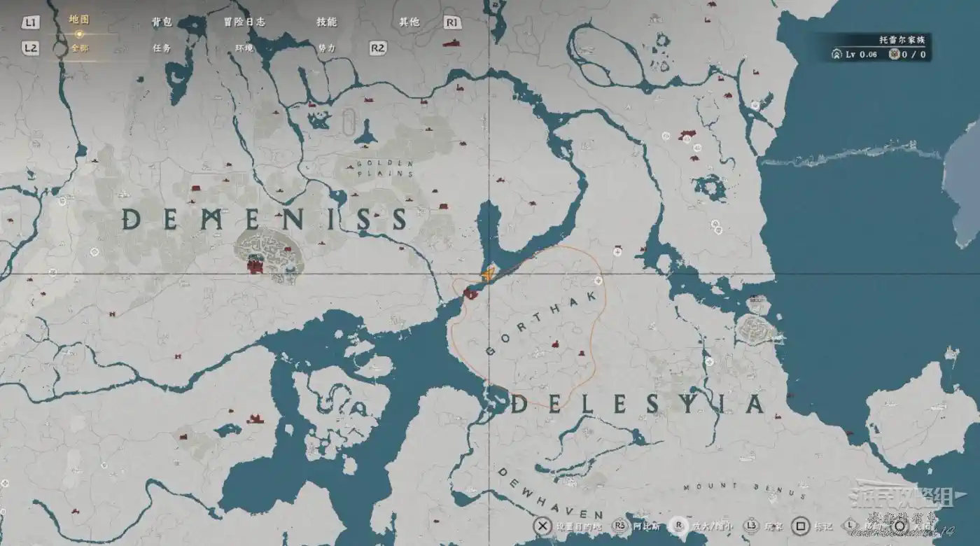Click the X icon for 设置目的地
The width and height of the screenshot is (980, 546).
[x=542, y=526]
